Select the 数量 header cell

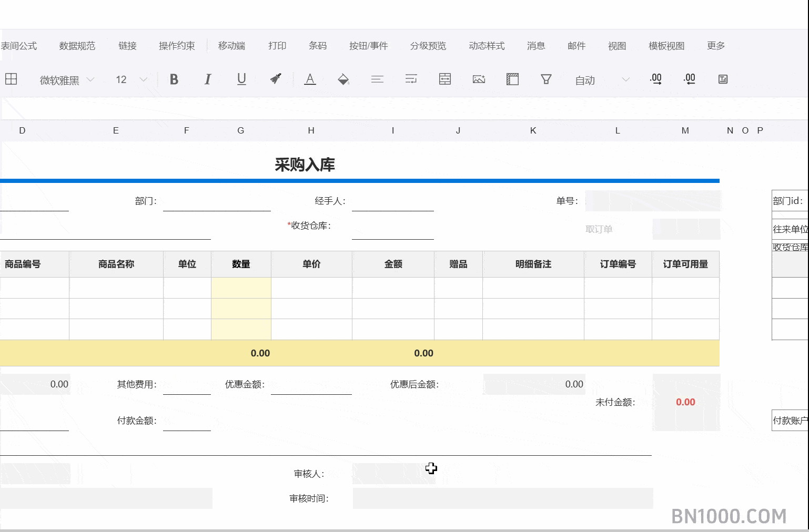tap(241, 264)
